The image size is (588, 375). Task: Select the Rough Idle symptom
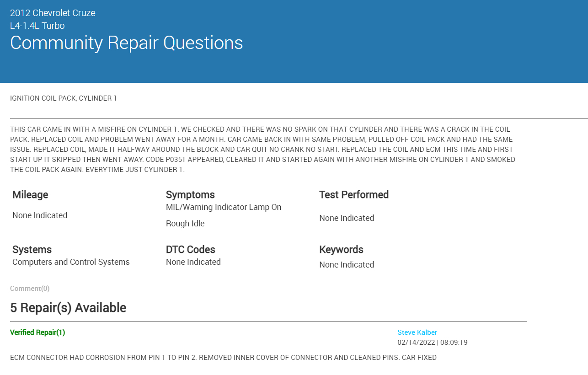coord(185,224)
